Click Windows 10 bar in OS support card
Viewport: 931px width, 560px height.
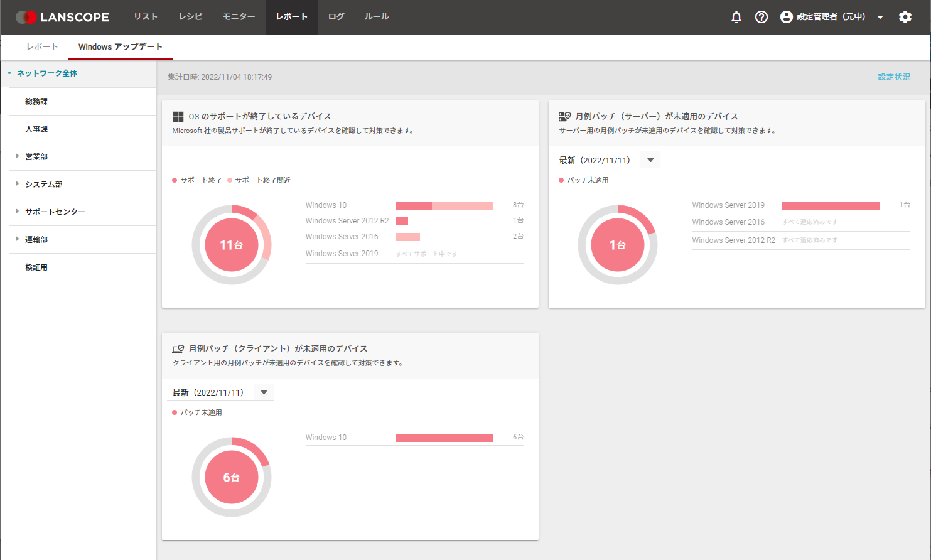click(x=444, y=205)
